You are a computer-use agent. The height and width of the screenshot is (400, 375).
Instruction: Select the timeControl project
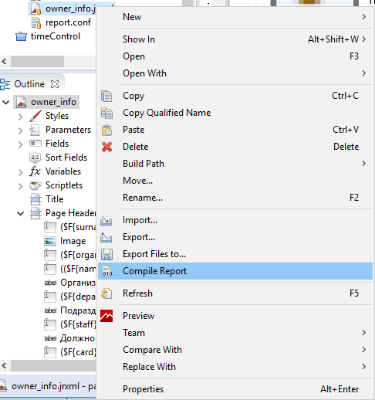click(55, 36)
